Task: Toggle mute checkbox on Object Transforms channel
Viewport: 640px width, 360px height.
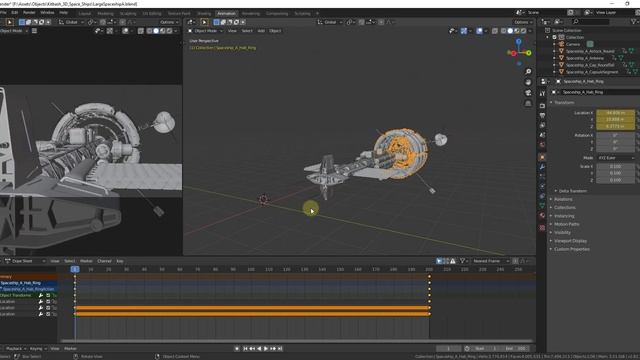Action: tap(48, 295)
